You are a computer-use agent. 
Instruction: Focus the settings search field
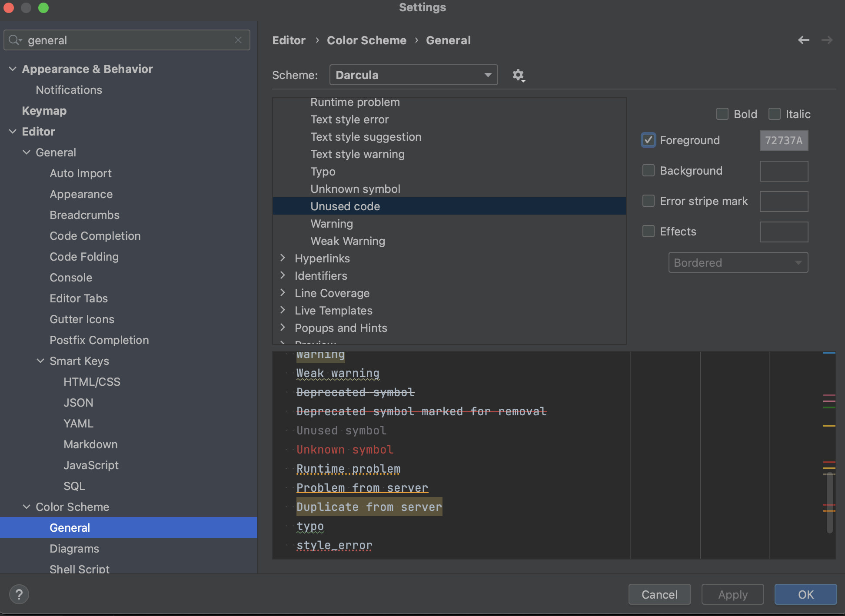coord(127,40)
